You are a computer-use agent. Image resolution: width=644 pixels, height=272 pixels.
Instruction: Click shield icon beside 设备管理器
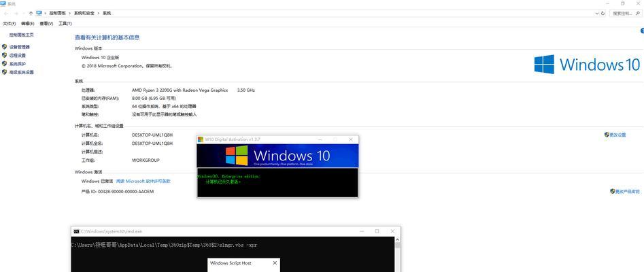pos(5,47)
